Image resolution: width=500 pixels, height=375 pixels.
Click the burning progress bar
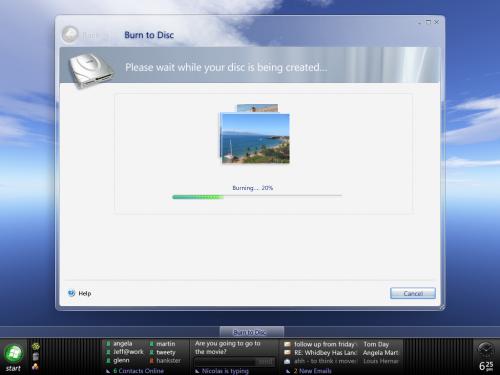tap(257, 197)
